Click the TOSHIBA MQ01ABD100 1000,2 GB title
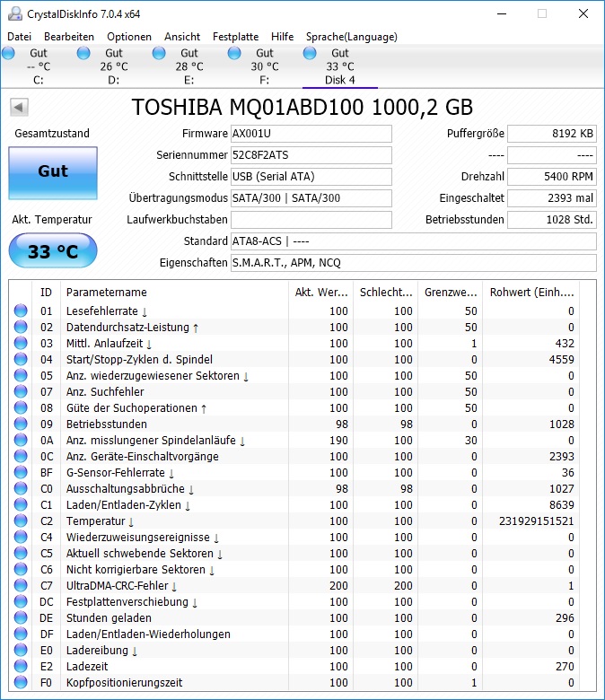Screen dimensions: 605x700 tap(302, 107)
